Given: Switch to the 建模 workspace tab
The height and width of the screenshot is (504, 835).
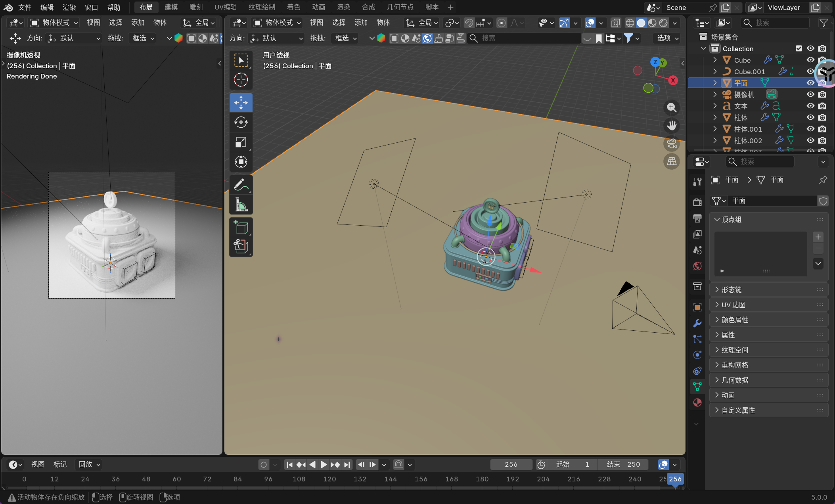Looking at the screenshot, I should pyautogui.click(x=171, y=7).
